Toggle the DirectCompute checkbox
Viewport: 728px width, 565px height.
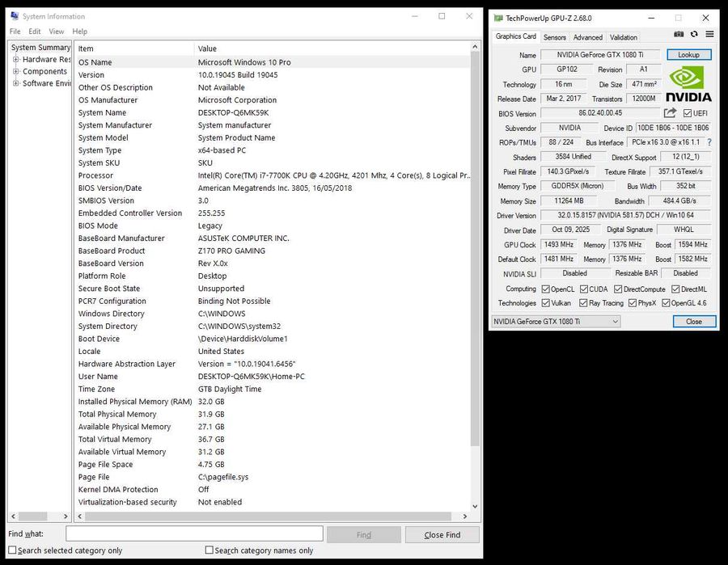618,289
